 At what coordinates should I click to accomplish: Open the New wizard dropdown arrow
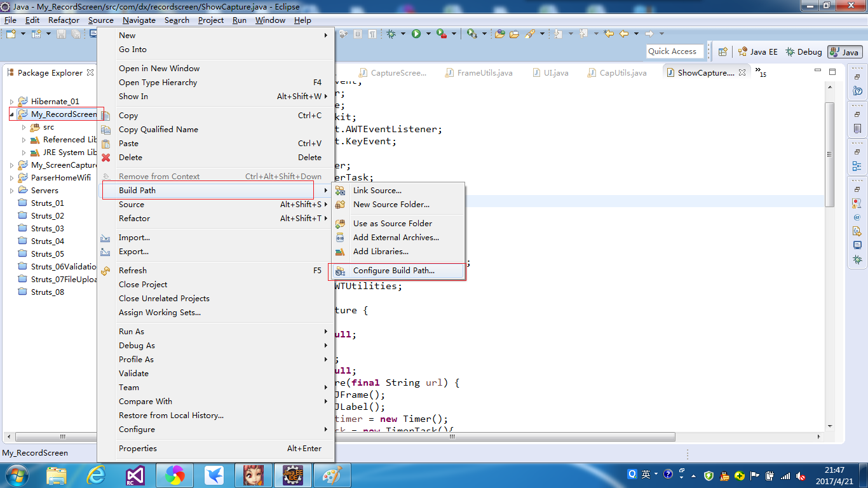point(22,34)
